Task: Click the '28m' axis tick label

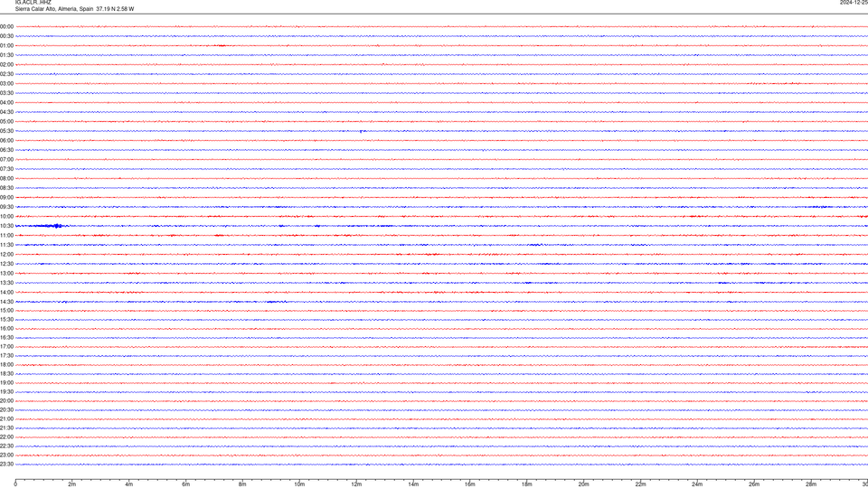Action: 811,484
